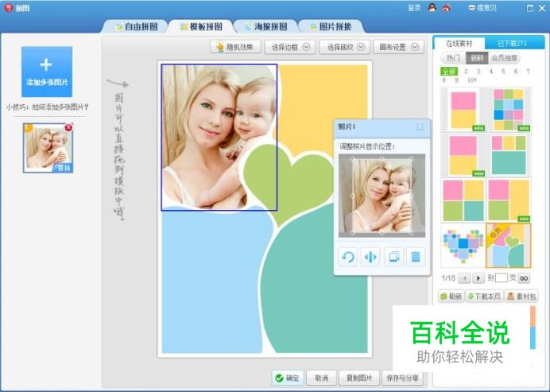Filter templates by 6 photos
550x392 pixels.
pyautogui.click(x=516, y=72)
